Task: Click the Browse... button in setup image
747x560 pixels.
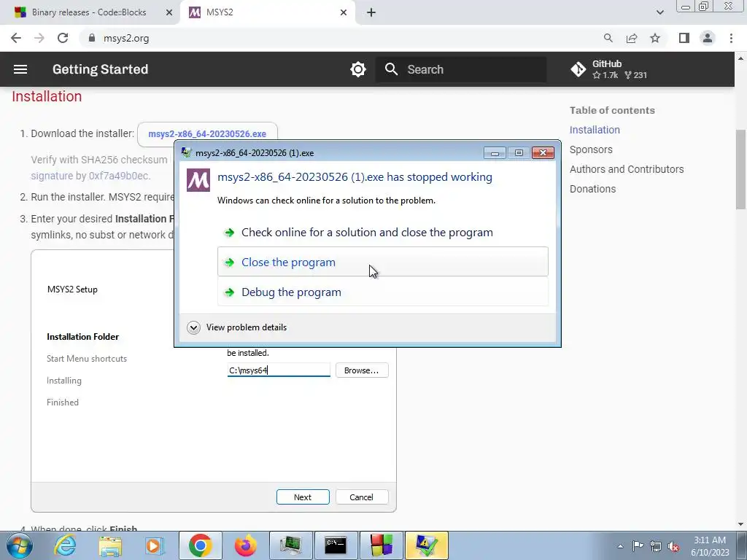Action: click(362, 370)
